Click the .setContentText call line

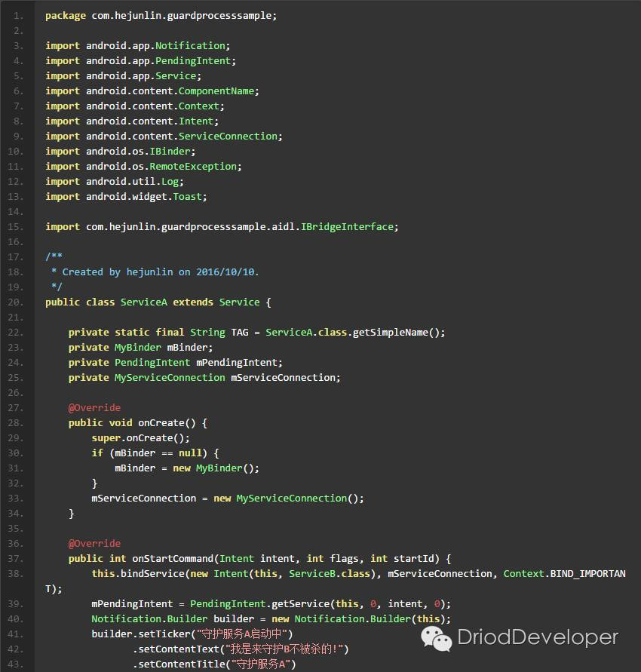(x=241, y=649)
